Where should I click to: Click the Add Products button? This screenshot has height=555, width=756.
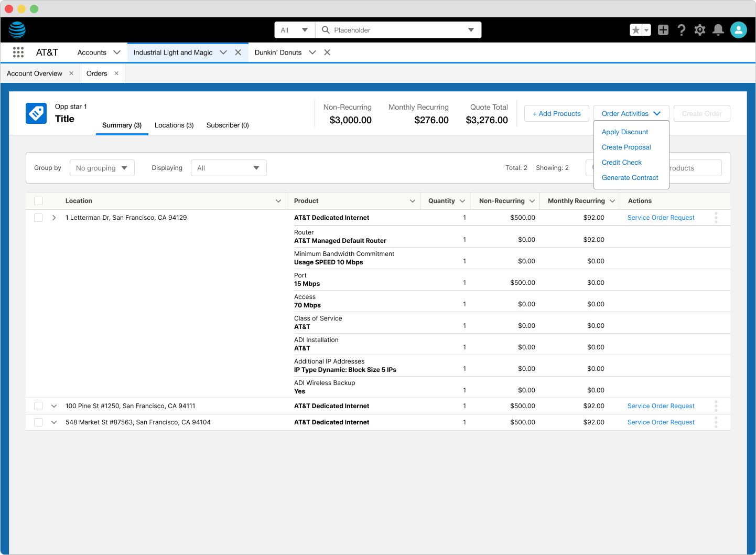pos(557,113)
